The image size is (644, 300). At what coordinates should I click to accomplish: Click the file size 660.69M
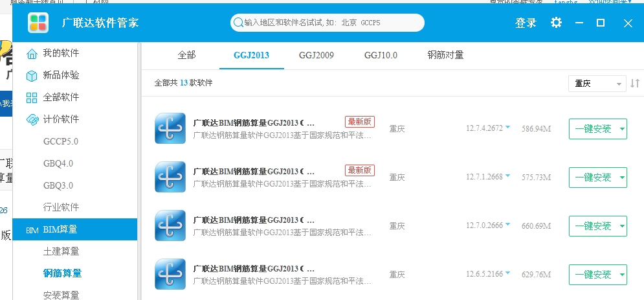pyautogui.click(x=537, y=226)
